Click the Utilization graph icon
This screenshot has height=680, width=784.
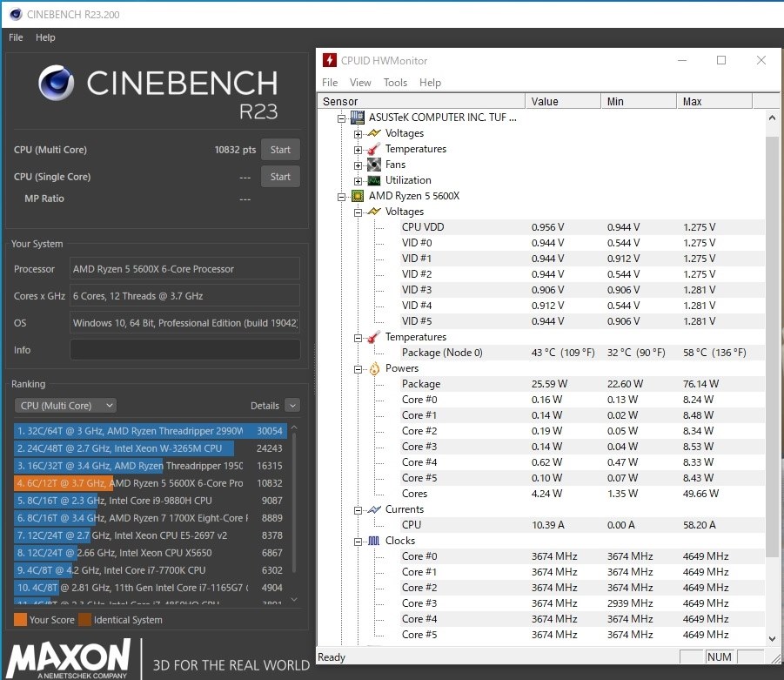coord(374,180)
